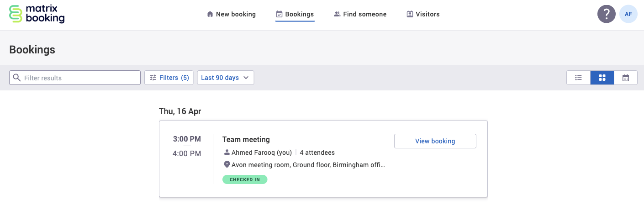The width and height of the screenshot is (644, 205).
Task: Focus the Filter results search field
Action: pyautogui.click(x=75, y=78)
